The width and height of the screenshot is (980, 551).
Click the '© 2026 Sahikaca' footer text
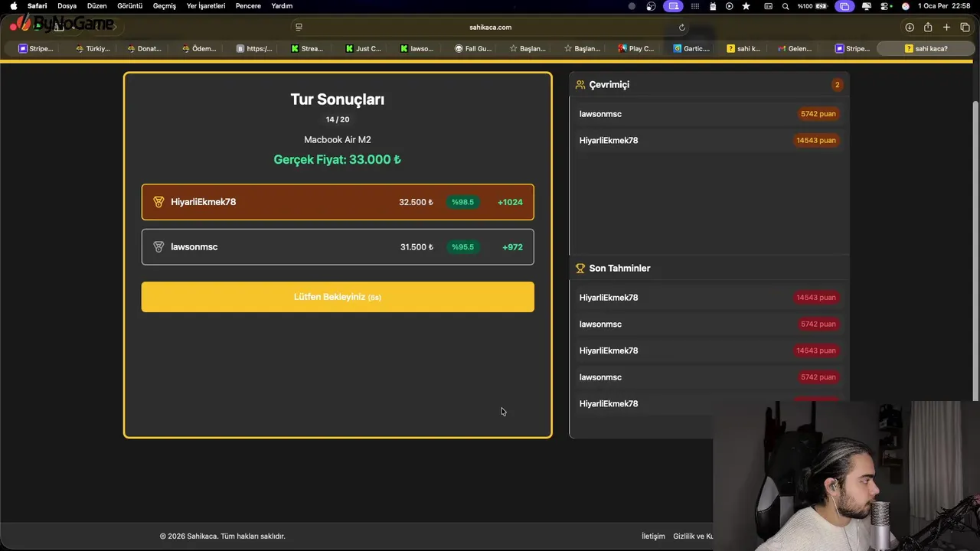(x=223, y=536)
